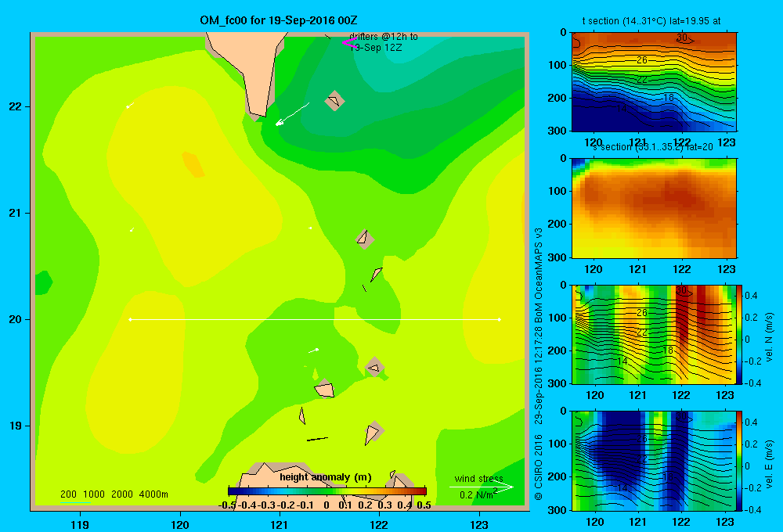Click the 'height anomaly (m)' label

tap(326, 477)
